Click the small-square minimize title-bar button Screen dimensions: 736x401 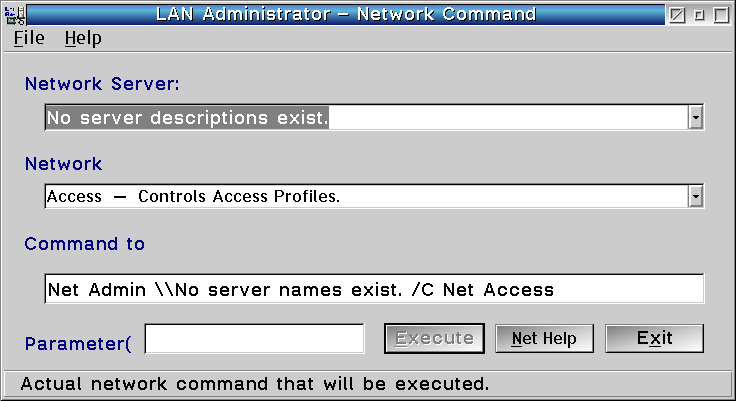tap(699, 15)
